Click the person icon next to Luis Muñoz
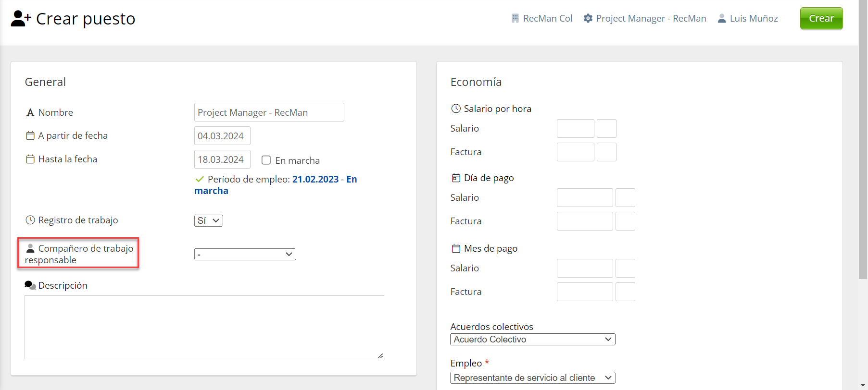The width and height of the screenshot is (868, 390). coord(721,19)
